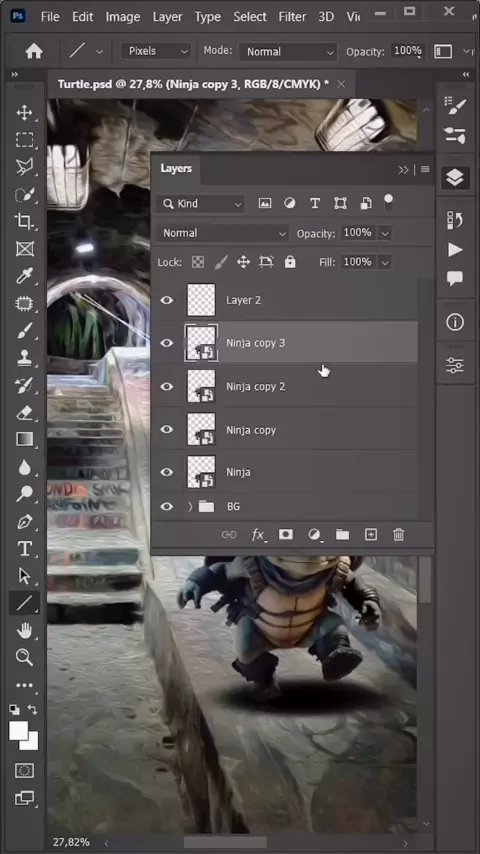Select the Gradient tool

[x=25, y=439]
